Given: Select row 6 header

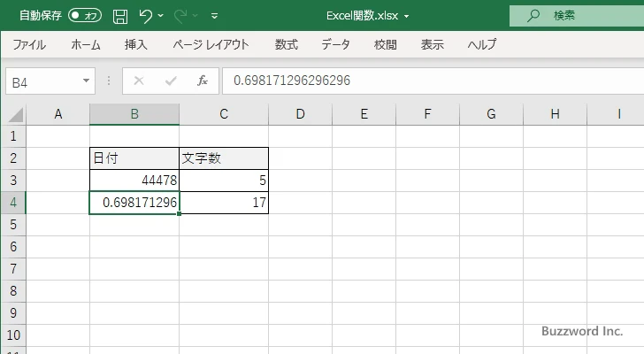Looking at the screenshot, I should pos(13,247).
